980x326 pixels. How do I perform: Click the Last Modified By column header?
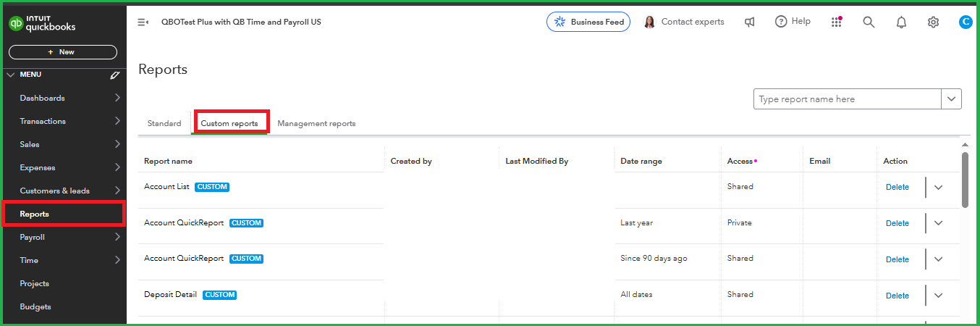tap(536, 161)
